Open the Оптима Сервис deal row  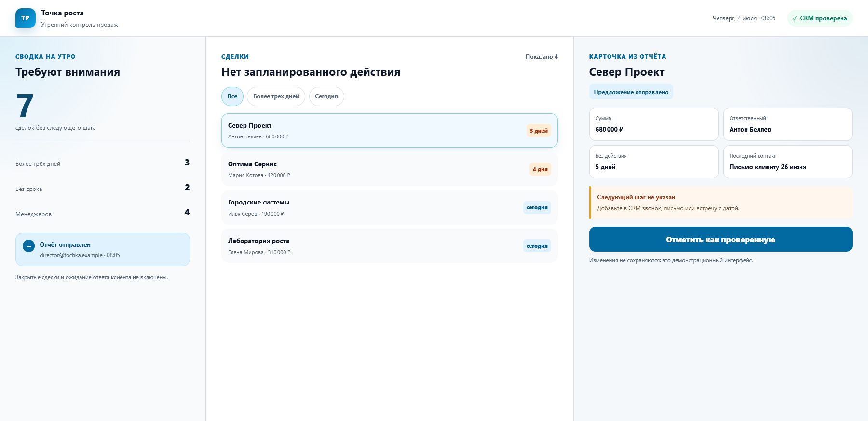click(390, 169)
